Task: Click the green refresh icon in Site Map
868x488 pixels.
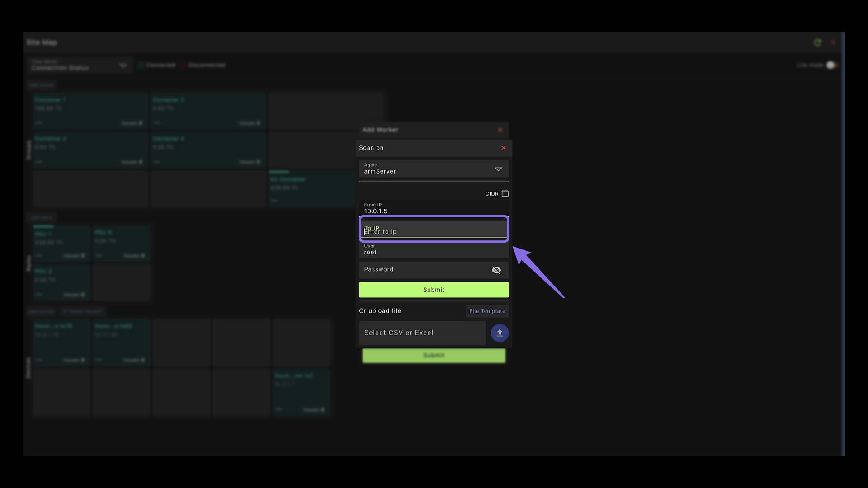Action: pos(817,42)
